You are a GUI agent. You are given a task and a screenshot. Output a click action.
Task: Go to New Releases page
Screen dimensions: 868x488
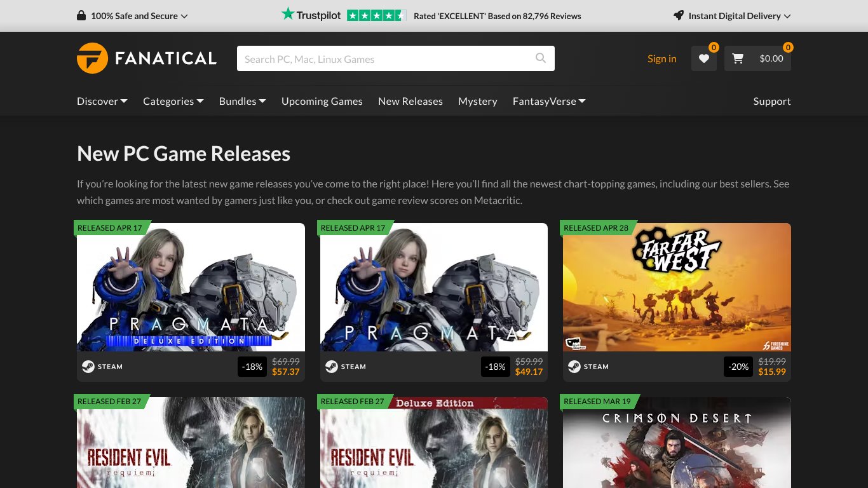point(410,101)
